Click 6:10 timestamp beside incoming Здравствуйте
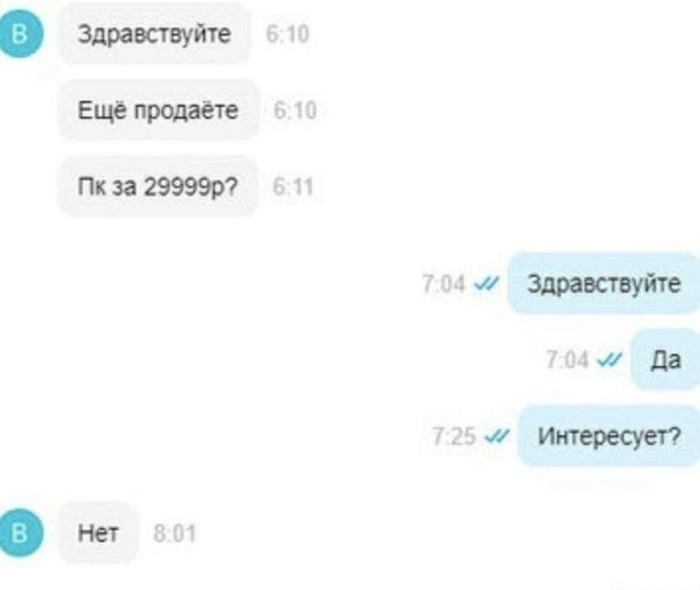 point(287,35)
